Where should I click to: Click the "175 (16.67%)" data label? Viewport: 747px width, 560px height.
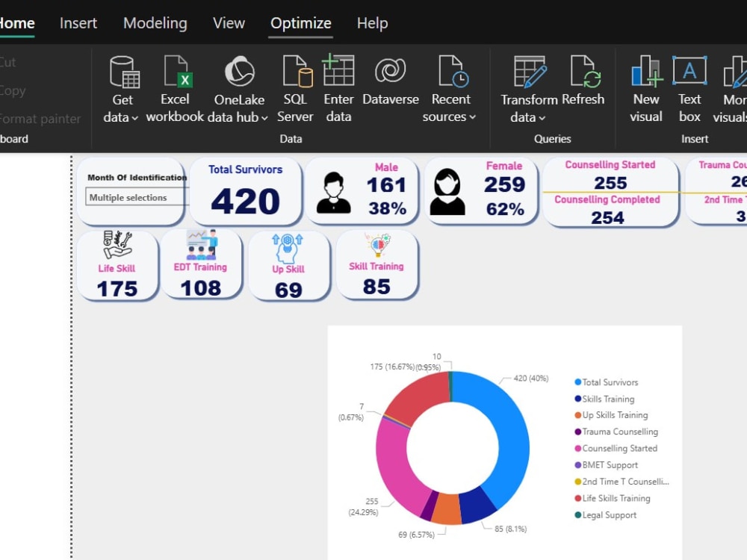coord(392,367)
